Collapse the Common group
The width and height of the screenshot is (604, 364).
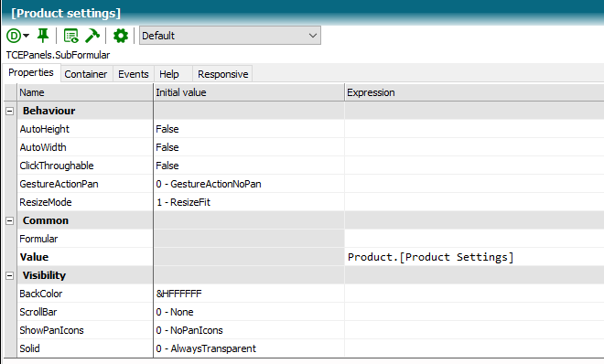click(x=10, y=220)
